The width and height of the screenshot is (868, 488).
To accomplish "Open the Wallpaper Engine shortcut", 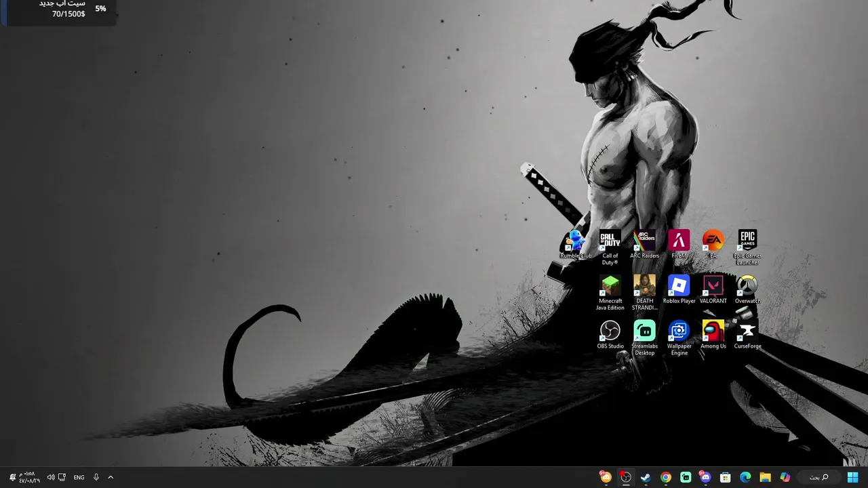I will click(679, 338).
